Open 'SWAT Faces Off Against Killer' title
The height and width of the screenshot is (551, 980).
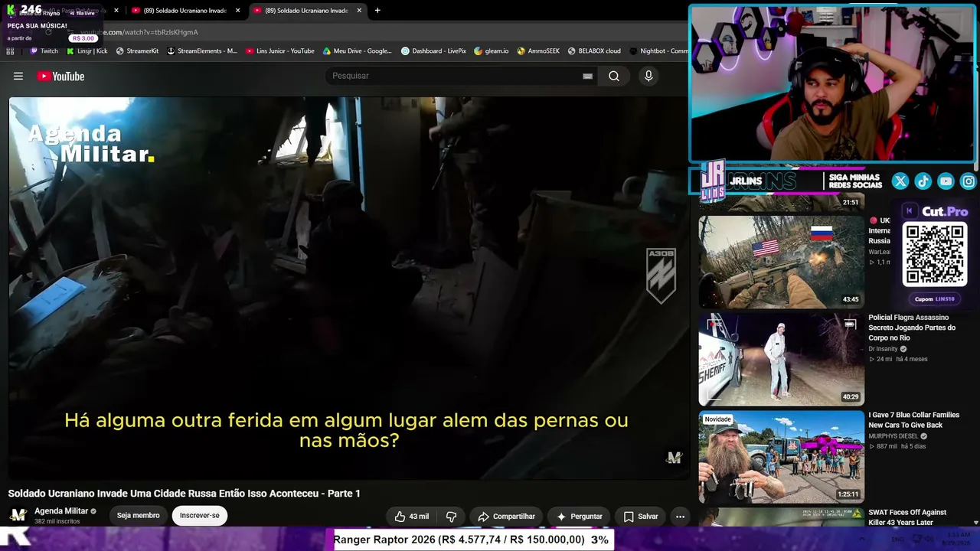click(907, 517)
